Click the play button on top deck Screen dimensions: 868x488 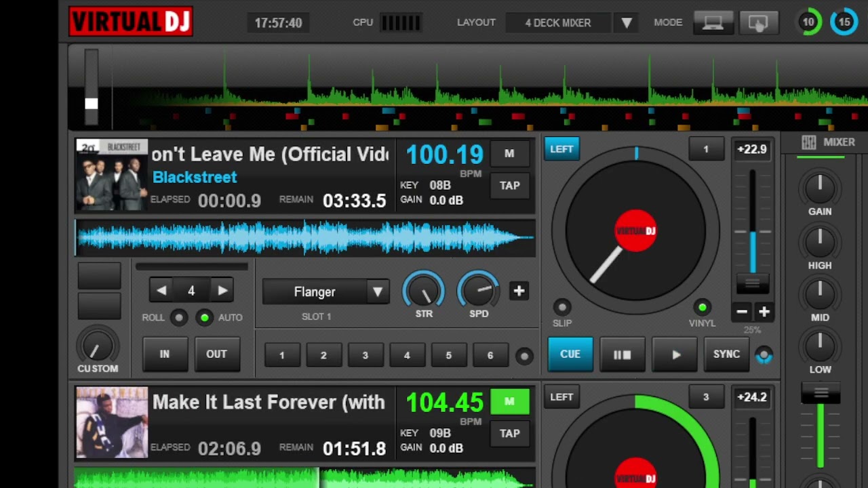tap(676, 354)
